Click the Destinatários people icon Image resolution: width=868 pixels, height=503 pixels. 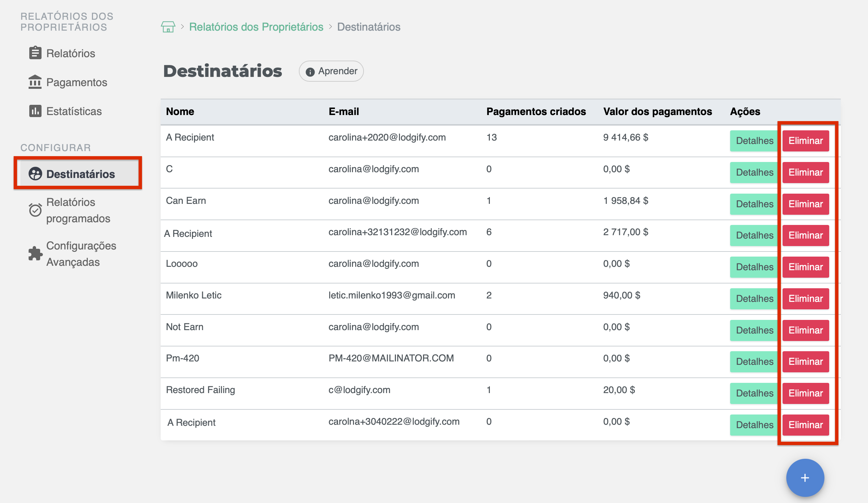click(x=35, y=174)
